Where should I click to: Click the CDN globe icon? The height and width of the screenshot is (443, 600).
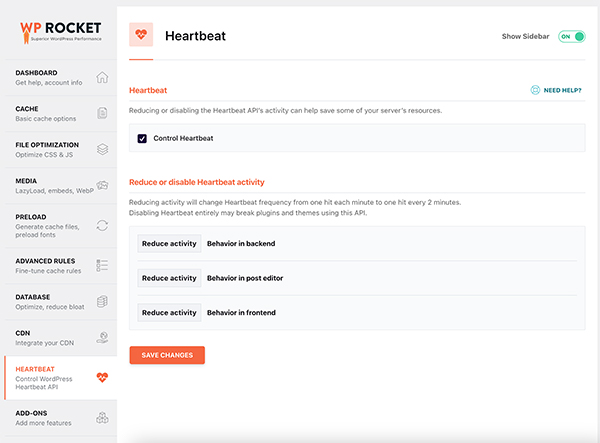click(101, 338)
